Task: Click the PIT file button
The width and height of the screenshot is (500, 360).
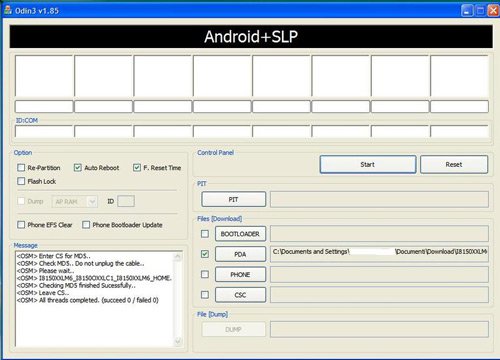Action: pyautogui.click(x=234, y=199)
